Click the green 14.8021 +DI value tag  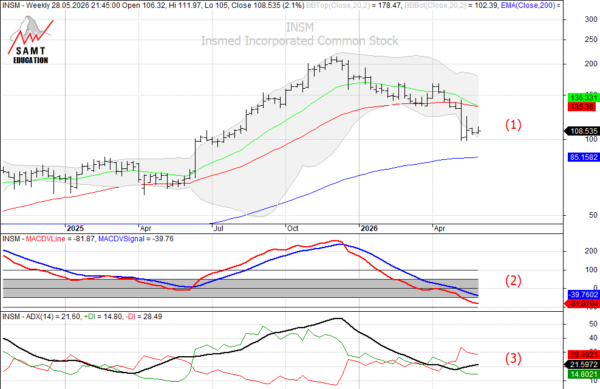583,374
